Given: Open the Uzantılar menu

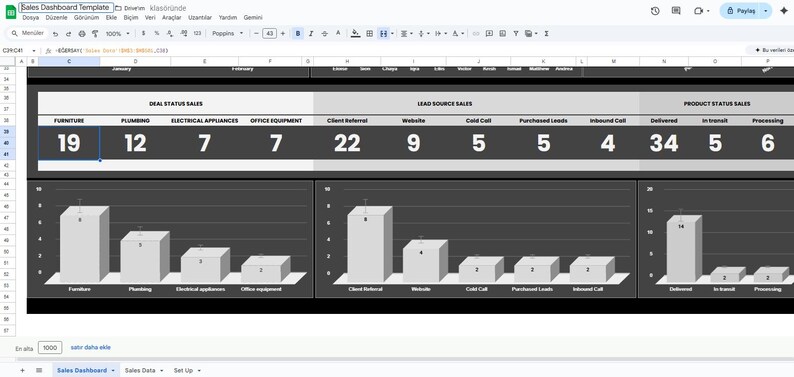Looking at the screenshot, I should point(200,17).
